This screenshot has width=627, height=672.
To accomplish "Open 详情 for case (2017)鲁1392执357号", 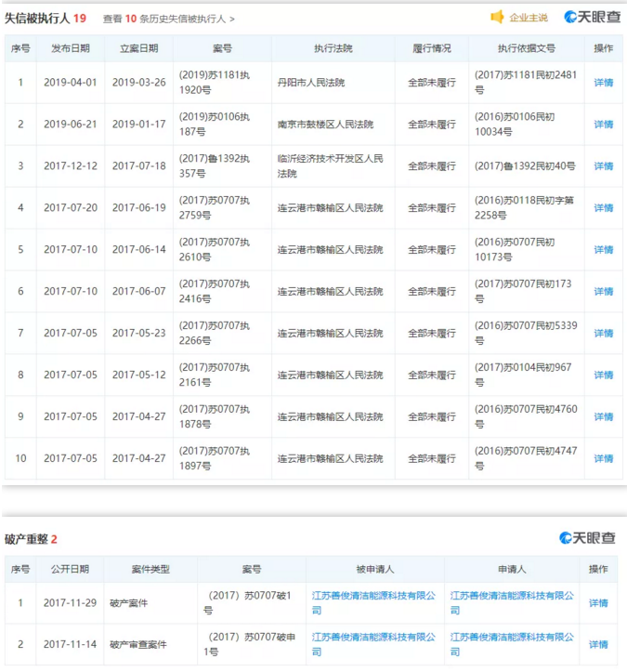I will [x=604, y=165].
